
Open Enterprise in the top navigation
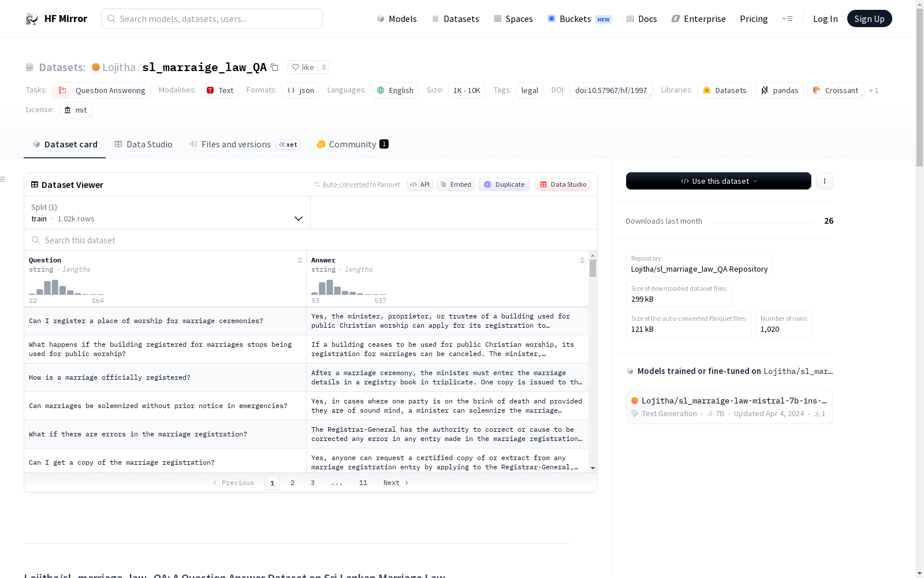click(x=698, y=18)
